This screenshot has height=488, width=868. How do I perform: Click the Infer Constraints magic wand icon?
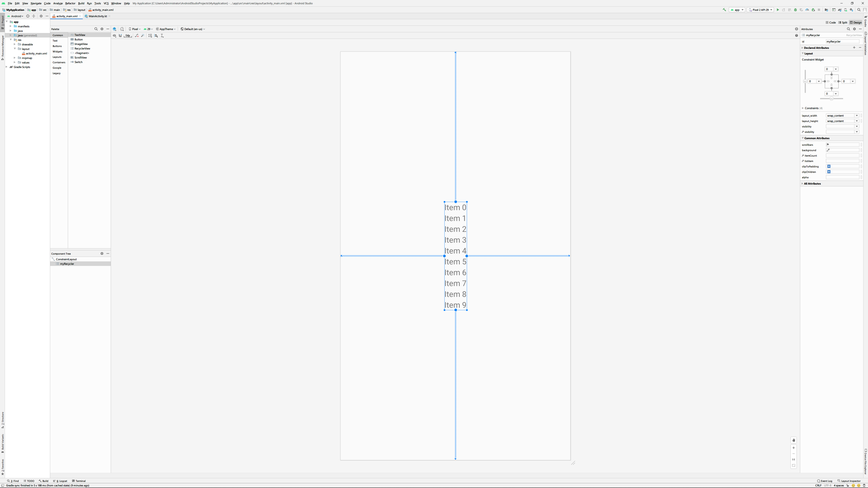coord(143,36)
